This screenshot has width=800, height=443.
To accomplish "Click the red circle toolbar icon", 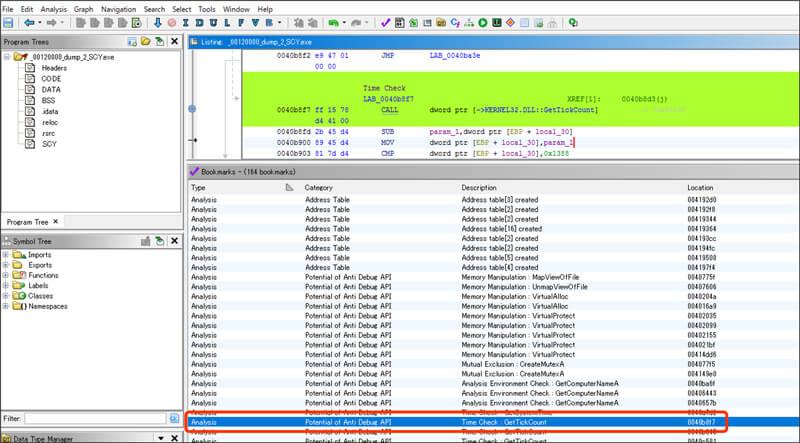I will [x=171, y=23].
